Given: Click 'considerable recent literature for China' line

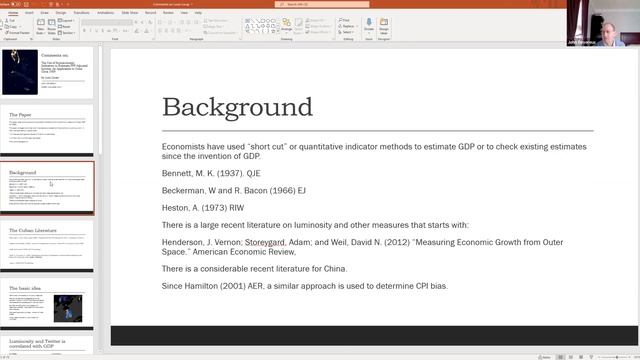Looking at the screenshot, I should click(254, 269).
